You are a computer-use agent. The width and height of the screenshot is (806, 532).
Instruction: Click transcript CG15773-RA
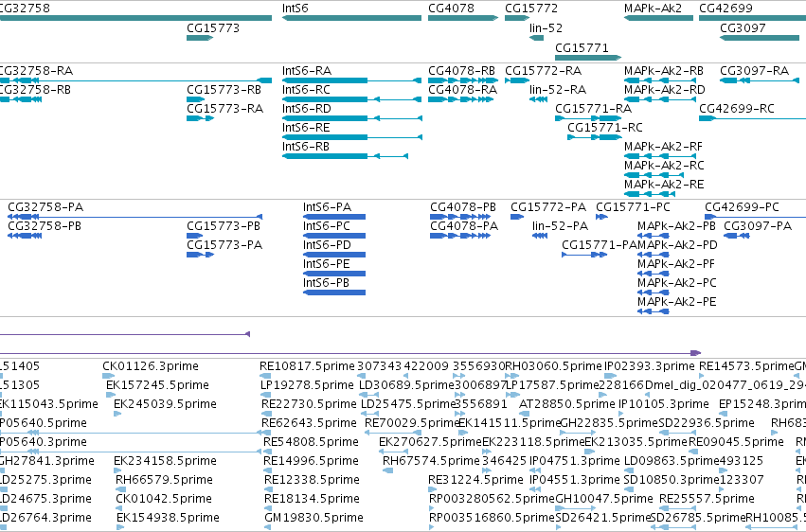pos(201,118)
